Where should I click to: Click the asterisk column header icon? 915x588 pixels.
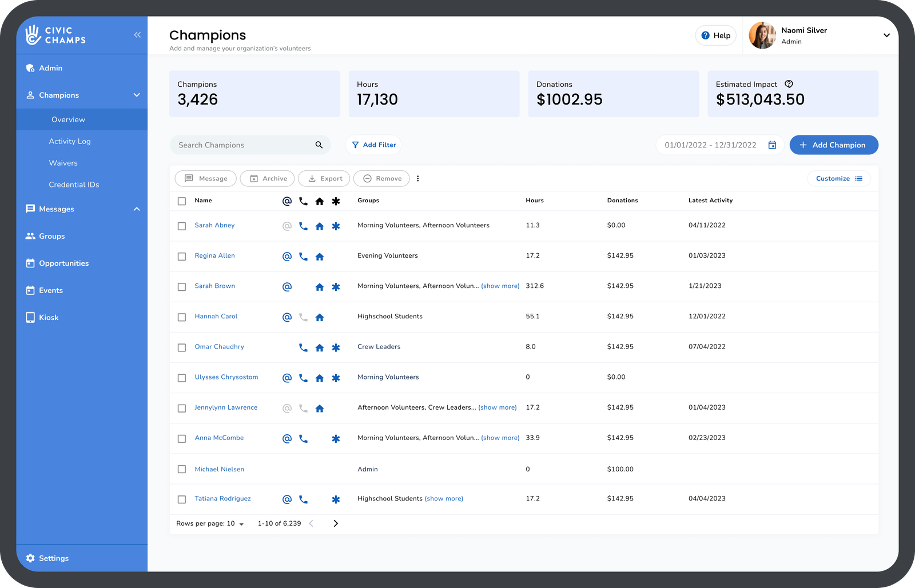click(x=336, y=201)
